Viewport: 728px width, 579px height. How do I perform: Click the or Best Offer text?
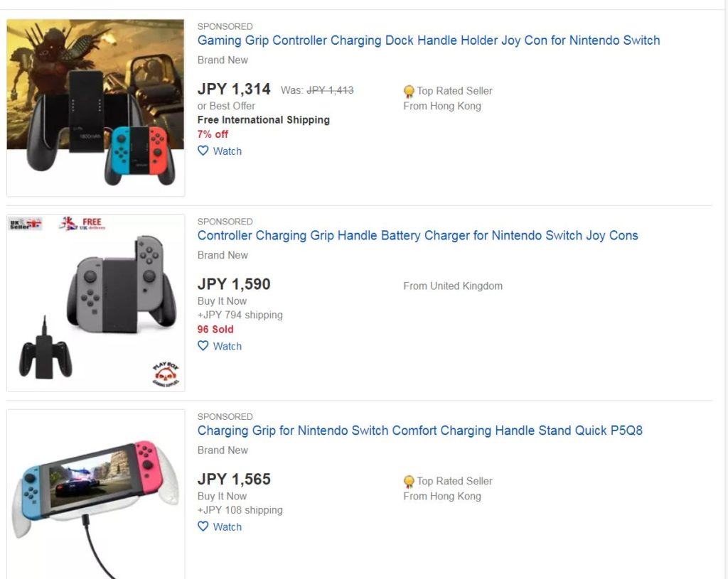pos(226,106)
